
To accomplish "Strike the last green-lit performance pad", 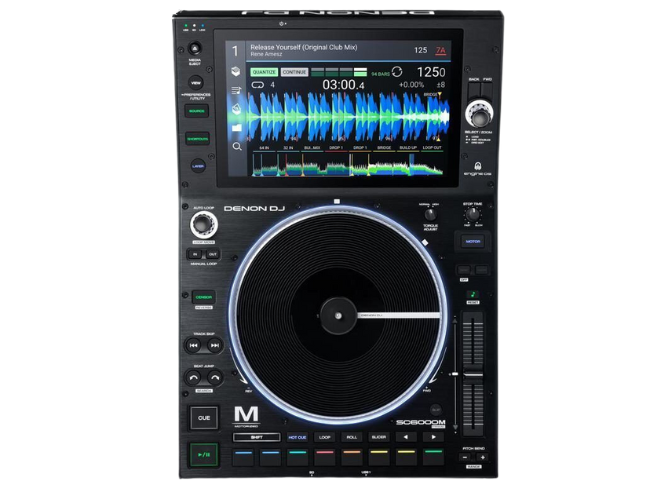I will click(x=433, y=457).
